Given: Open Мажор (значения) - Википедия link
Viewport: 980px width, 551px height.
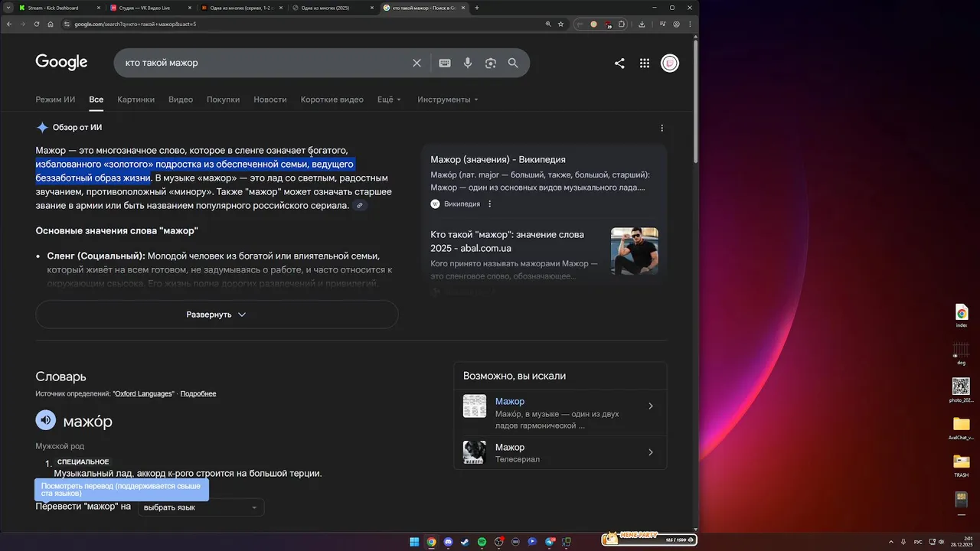Looking at the screenshot, I should (x=498, y=159).
